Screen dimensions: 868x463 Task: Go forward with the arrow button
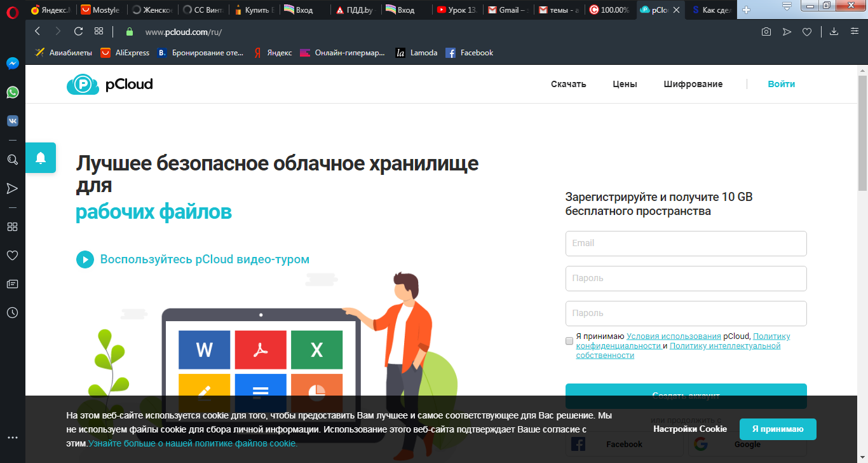58,31
